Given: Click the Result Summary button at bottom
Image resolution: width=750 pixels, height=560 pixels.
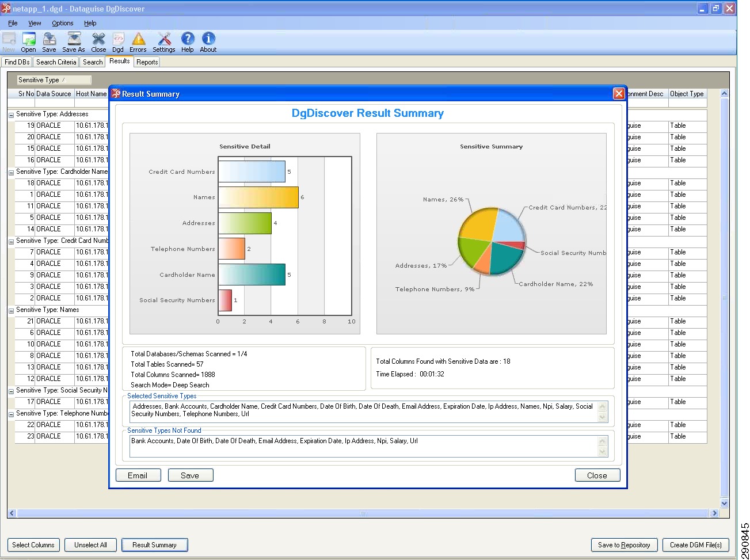Looking at the screenshot, I should (x=154, y=545).
